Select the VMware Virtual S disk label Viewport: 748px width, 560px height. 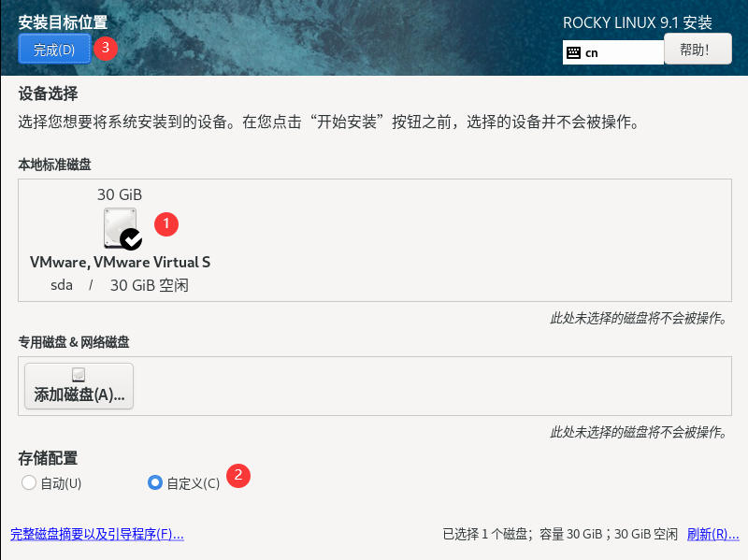(x=121, y=263)
